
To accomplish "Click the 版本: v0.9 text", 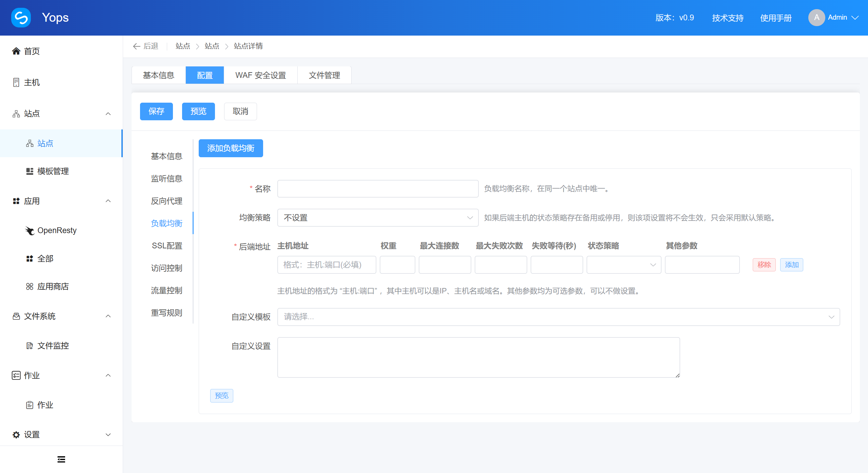I will coord(675,18).
